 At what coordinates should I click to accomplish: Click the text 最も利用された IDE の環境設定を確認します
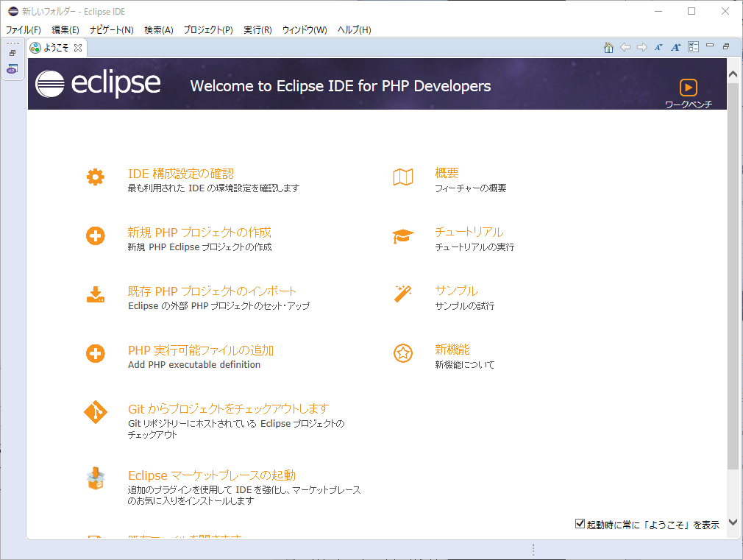[214, 188]
